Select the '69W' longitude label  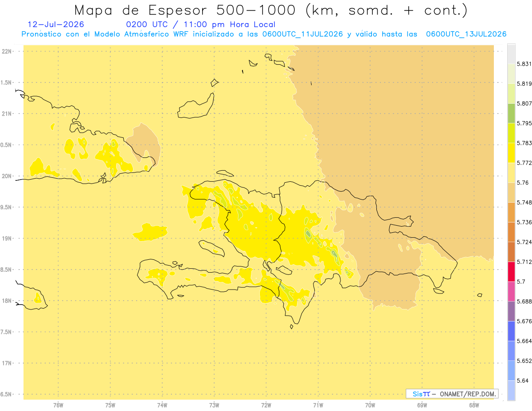point(422,405)
